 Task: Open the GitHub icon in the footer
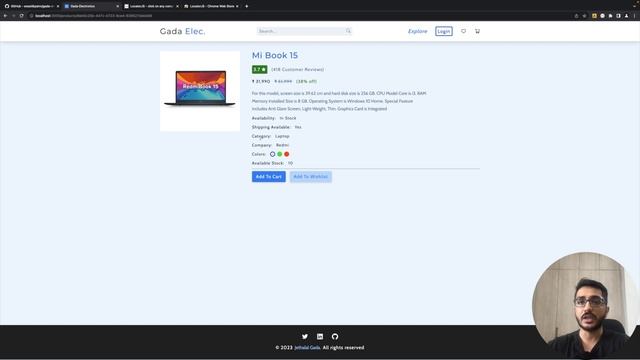(335, 336)
